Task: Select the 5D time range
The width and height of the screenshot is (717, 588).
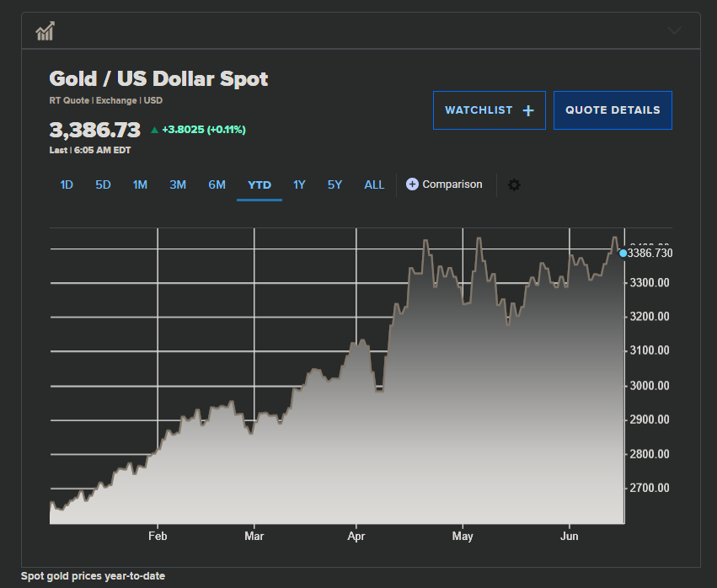Action: coord(103,184)
